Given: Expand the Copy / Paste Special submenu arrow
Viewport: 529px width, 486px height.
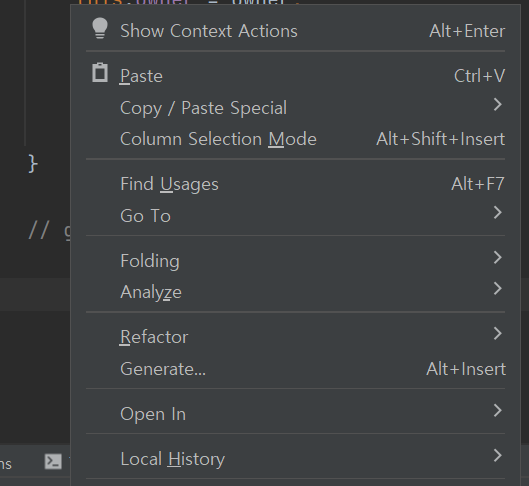Looking at the screenshot, I should [x=498, y=105].
